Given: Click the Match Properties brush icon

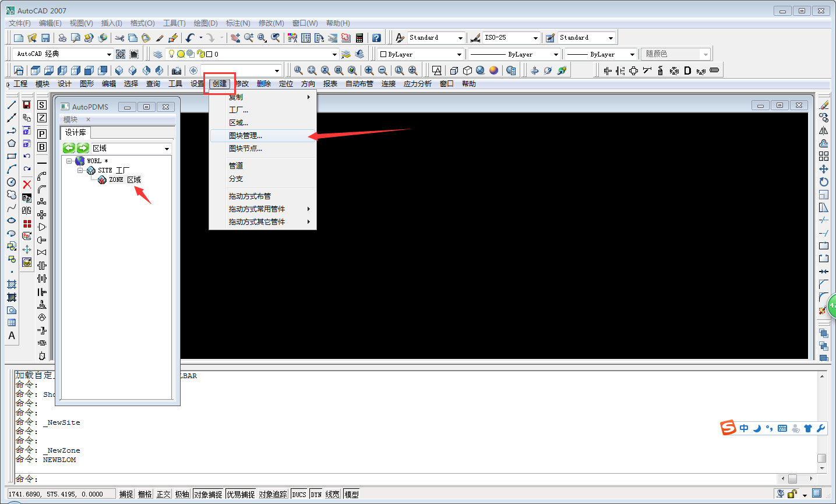Looking at the screenshot, I should (x=160, y=38).
